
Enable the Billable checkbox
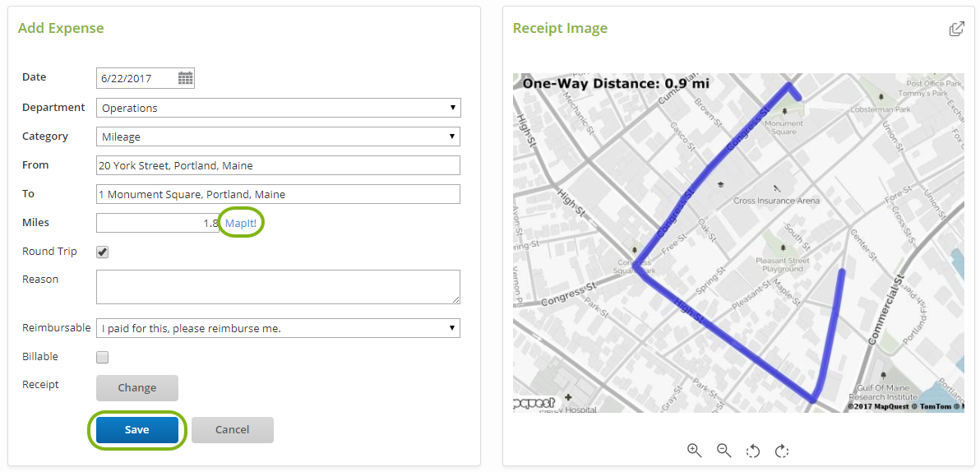pos(103,357)
